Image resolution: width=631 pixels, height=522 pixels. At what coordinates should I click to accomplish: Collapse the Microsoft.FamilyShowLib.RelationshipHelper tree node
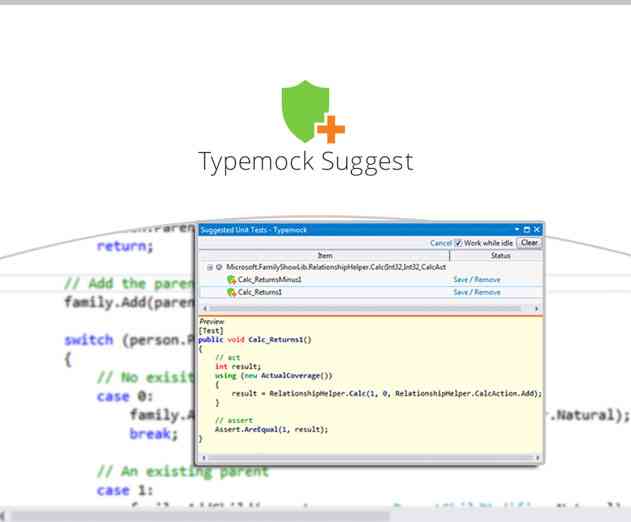(x=209, y=267)
